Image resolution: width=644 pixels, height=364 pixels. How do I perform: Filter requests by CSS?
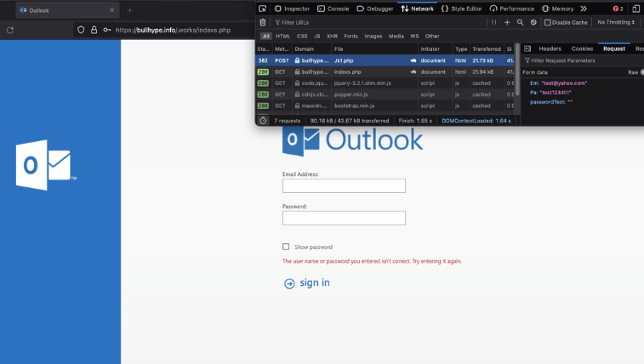302,36
